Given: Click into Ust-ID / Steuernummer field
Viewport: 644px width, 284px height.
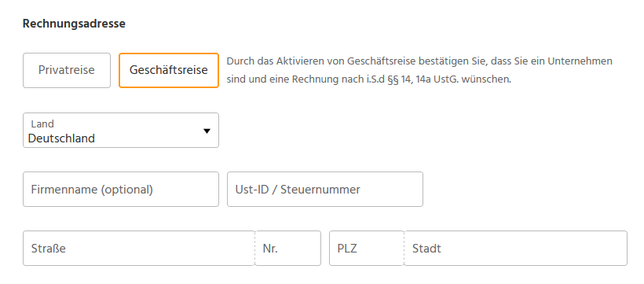Looking at the screenshot, I should click(x=325, y=190).
